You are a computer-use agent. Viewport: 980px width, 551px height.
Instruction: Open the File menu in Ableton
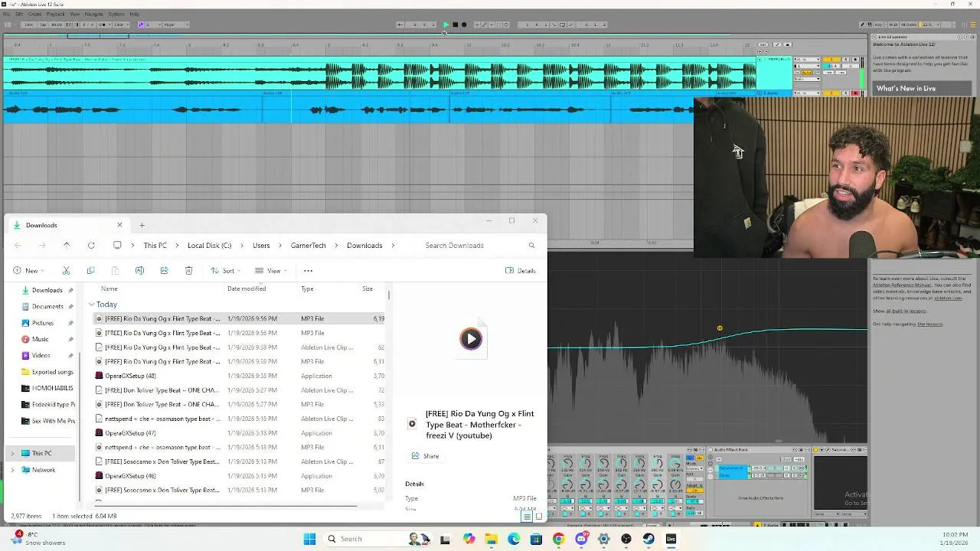pyautogui.click(x=7, y=14)
